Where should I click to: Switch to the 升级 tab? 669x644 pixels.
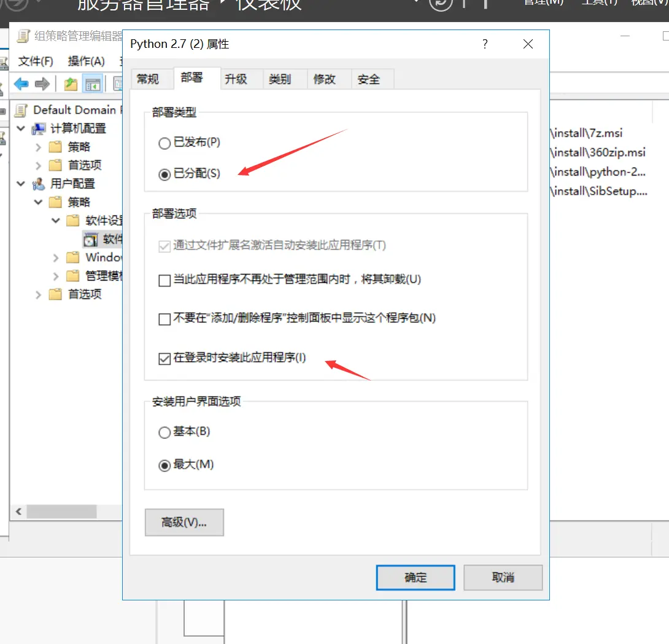point(241,79)
